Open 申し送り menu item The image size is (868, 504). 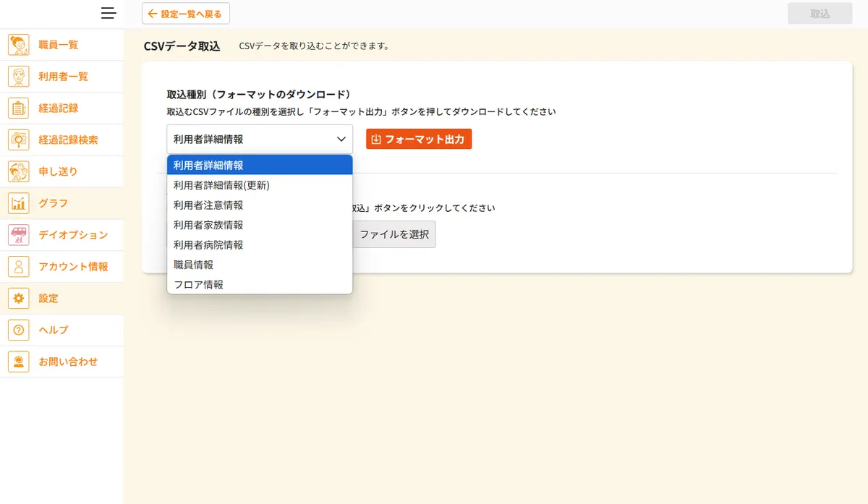(61, 172)
